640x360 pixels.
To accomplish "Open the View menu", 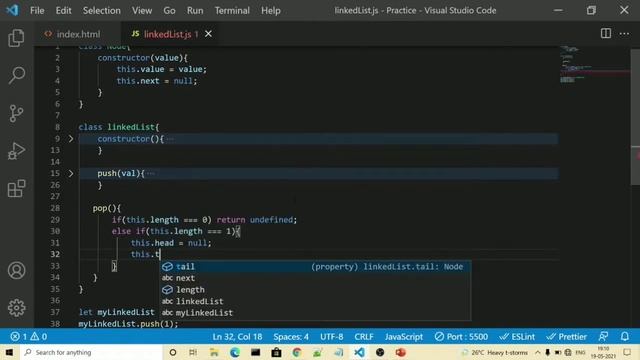I will click(142, 11).
